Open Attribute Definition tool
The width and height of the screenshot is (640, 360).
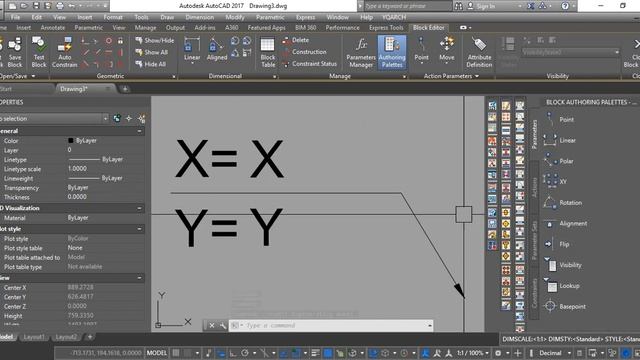pyautogui.click(x=479, y=52)
